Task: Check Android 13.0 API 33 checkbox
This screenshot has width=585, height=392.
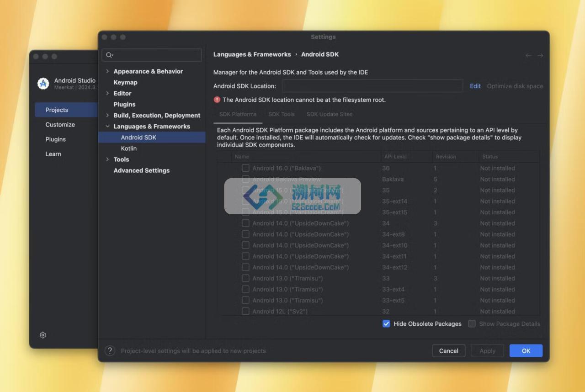Action: tap(245, 278)
